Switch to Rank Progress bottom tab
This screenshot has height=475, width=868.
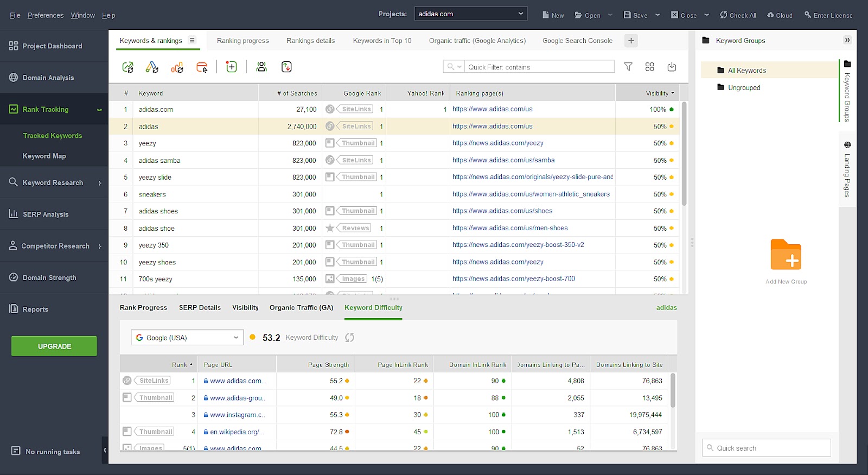[143, 308]
